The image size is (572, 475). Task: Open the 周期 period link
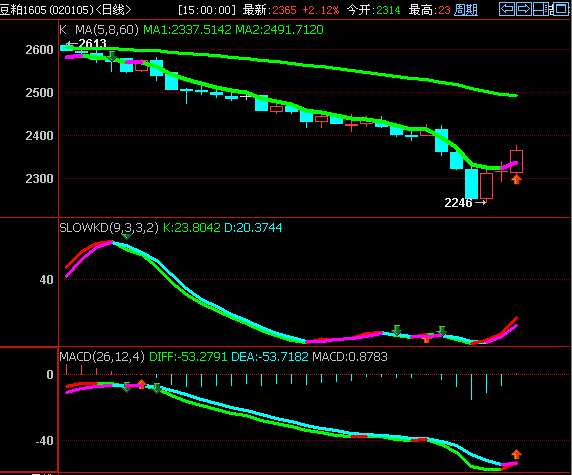click(466, 10)
